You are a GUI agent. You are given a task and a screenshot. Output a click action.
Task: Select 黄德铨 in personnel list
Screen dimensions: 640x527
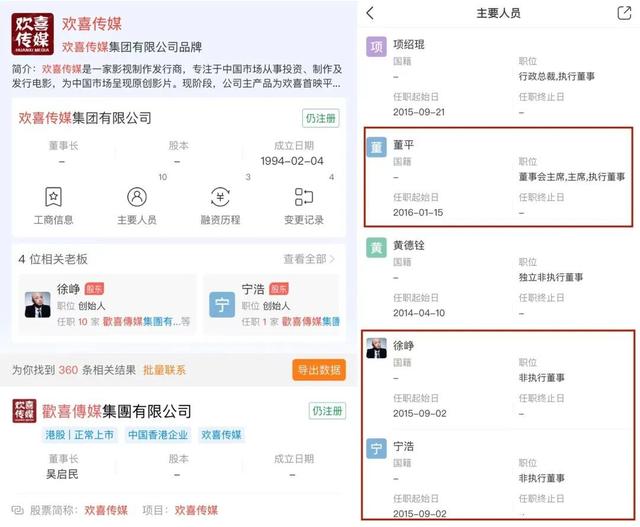pyautogui.click(x=409, y=245)
